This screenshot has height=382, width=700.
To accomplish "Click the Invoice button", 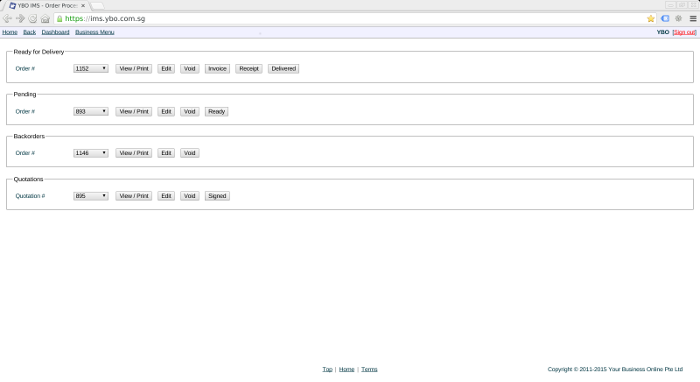I will point(217,69).
